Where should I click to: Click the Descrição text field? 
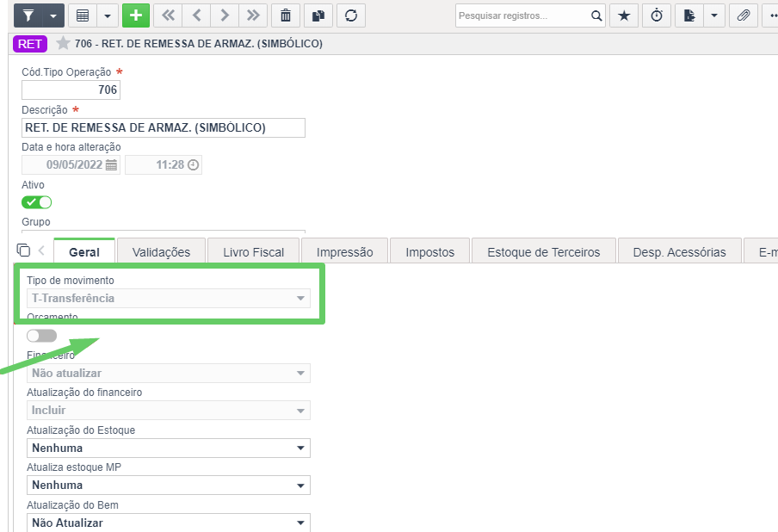point(164,127)
